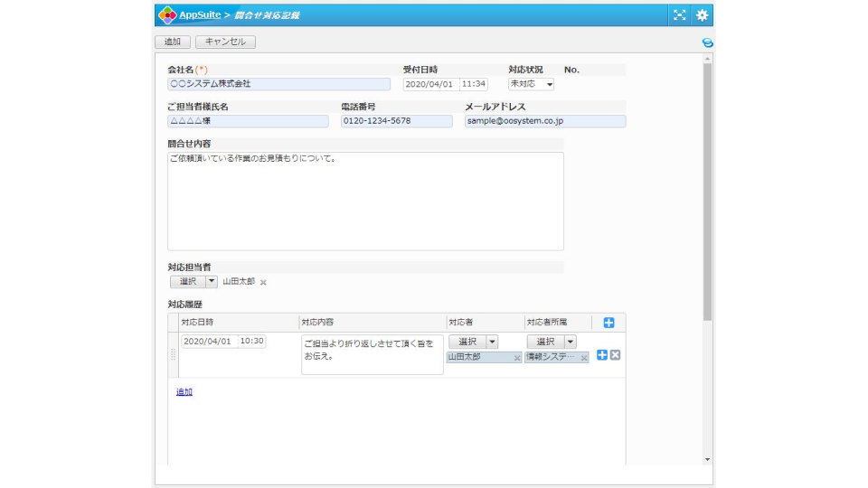This screenshot has height=488, width=868.
Task: Click the AppSuite logo icon
Action: click(x=167, y=15)
